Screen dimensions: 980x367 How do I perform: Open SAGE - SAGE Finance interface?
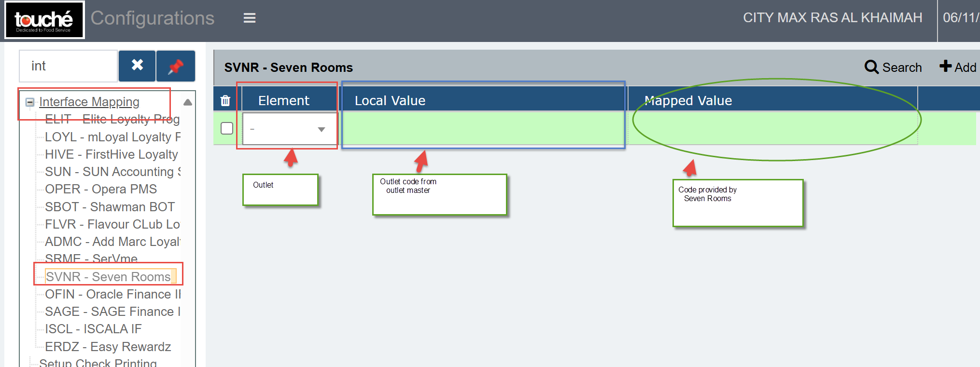click(x=112, y=312)
